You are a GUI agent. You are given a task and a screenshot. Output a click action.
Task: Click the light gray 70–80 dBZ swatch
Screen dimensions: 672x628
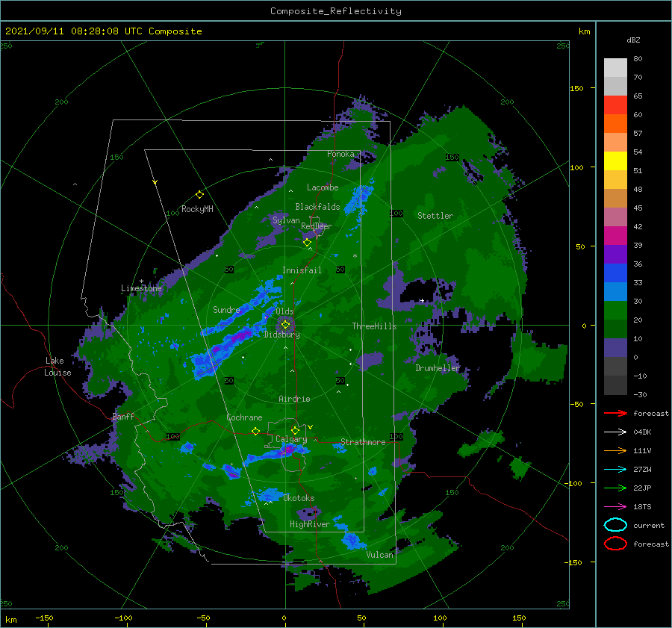(615, 68)
